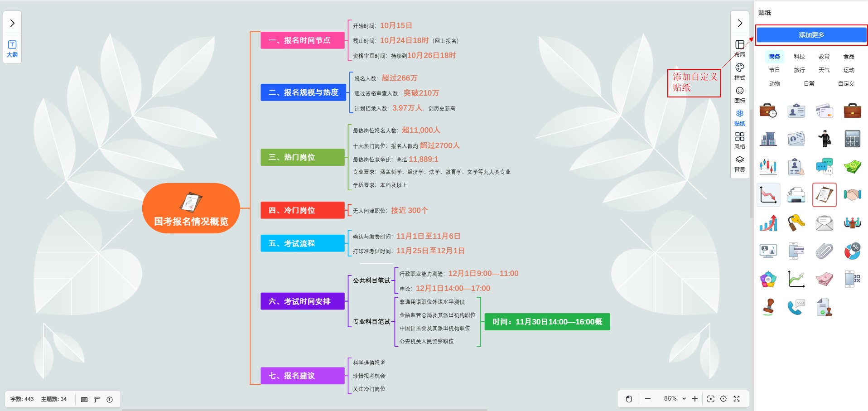Open the 86% zoom level dropdown
This screenshot has width=868, height=411.
675,399
